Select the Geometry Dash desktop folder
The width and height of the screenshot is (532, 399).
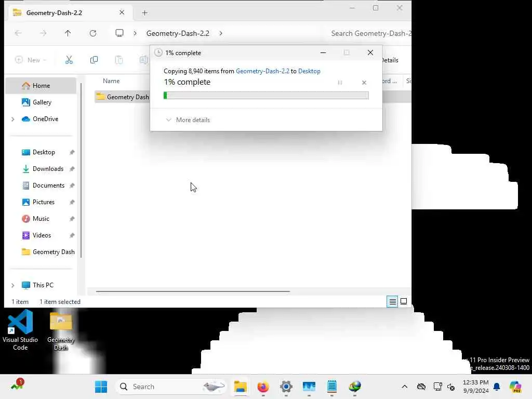(61, 331)
